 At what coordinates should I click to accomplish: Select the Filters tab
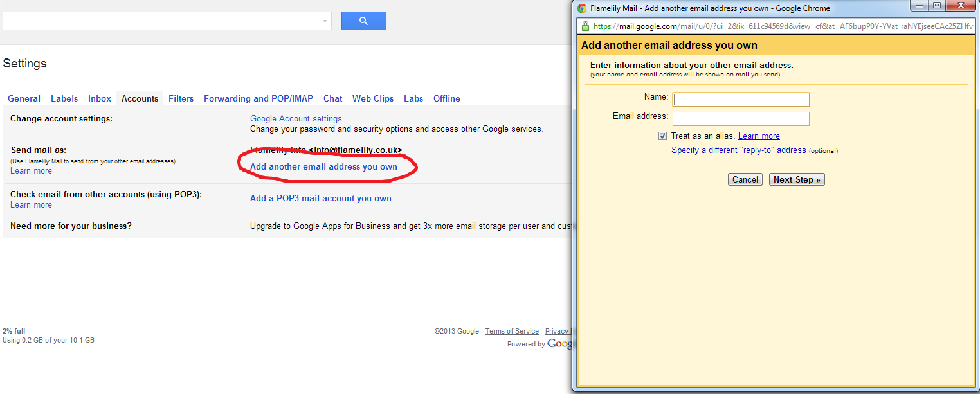click(181, 98)
